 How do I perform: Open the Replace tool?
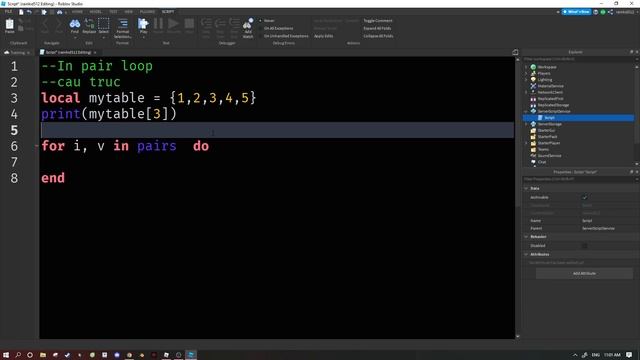[x=89, y=25]
